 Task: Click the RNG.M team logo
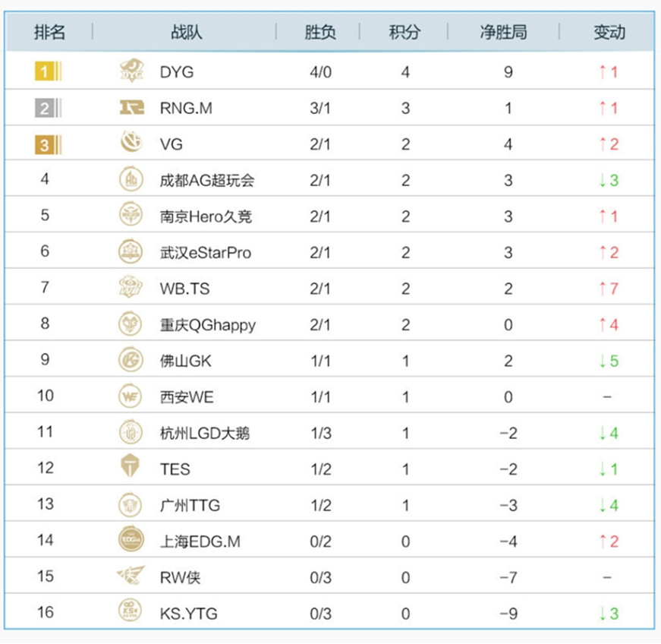[131, 108]
